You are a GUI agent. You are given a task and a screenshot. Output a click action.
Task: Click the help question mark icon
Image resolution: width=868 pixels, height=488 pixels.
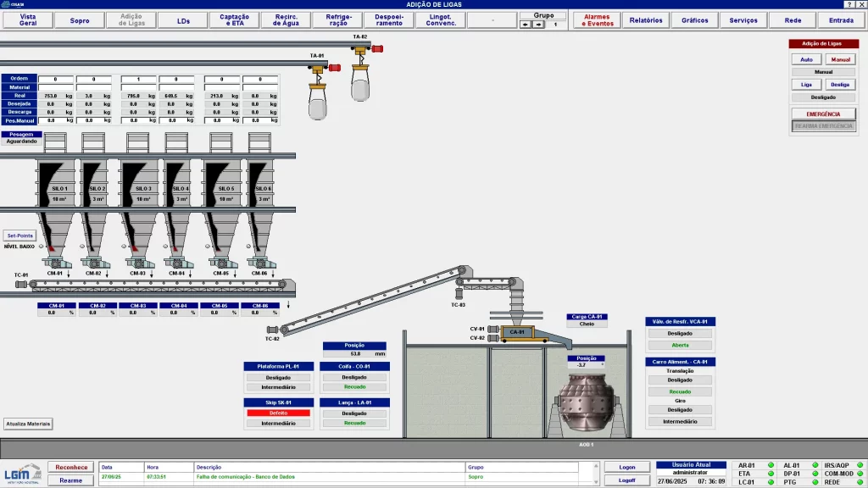coord(849,4)
